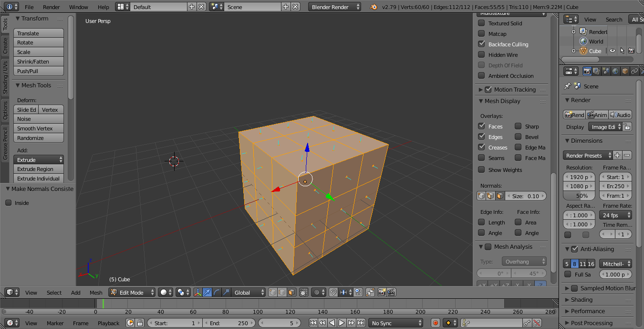Toggle Cube visibility eye in outliner

[613, 51]
